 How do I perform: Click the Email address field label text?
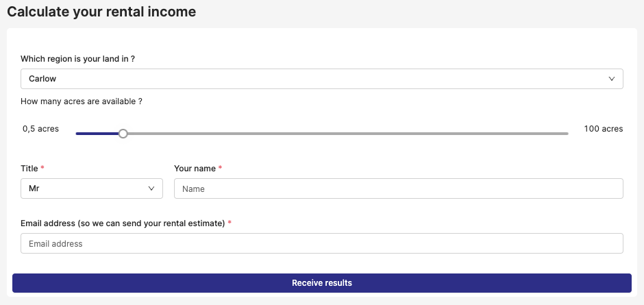click(x=123, y=223)
